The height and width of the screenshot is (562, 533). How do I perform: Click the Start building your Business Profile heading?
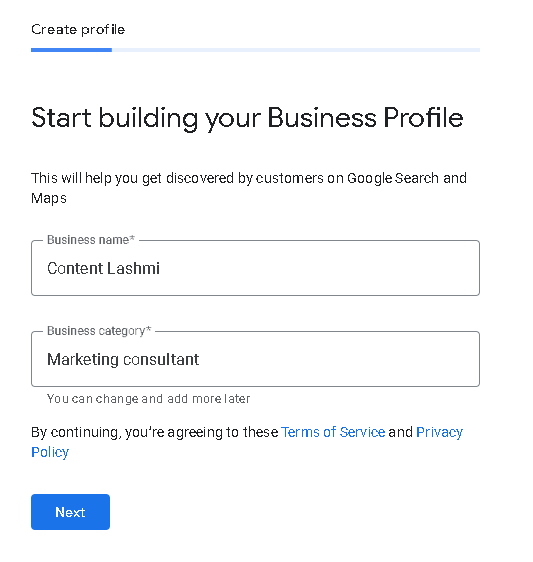pyautogui.click(x=247, y=118)
